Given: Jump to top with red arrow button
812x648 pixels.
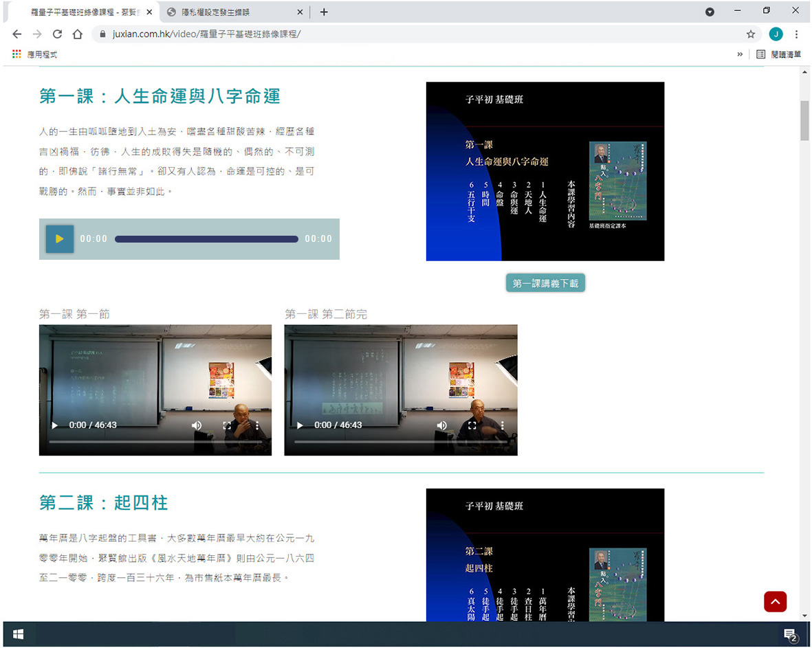Looking at the screenshot, I should coord(775,601).
